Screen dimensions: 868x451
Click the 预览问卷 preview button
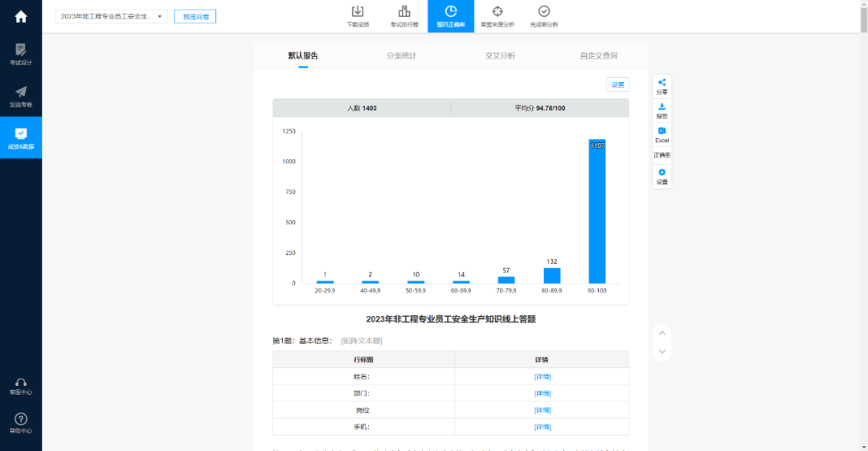point(194,17)
